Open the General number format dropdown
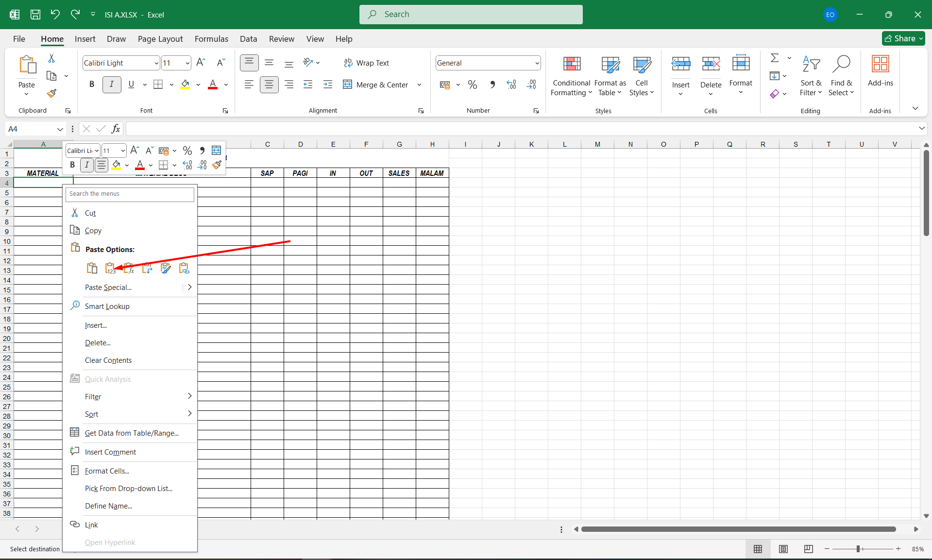932x560 pixels. [x=537, y=63]
